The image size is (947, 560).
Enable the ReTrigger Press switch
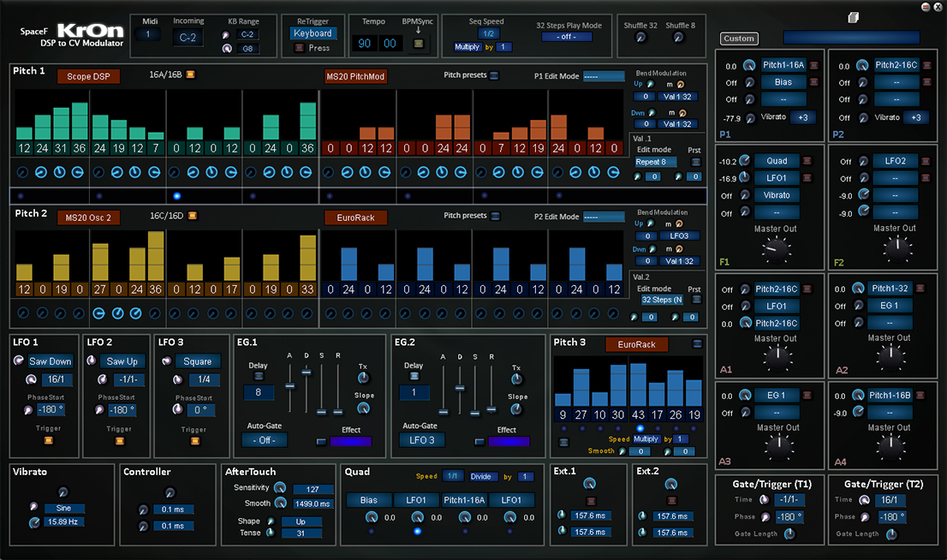tap(299, 48)
